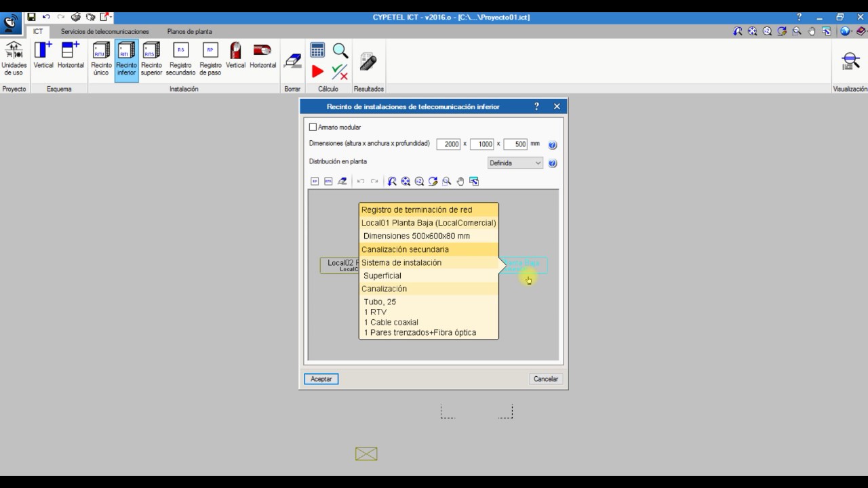Open the CYPETEL application logo menu
The height and width of the screenshot is (488, 868).
[x=10, y=24]
